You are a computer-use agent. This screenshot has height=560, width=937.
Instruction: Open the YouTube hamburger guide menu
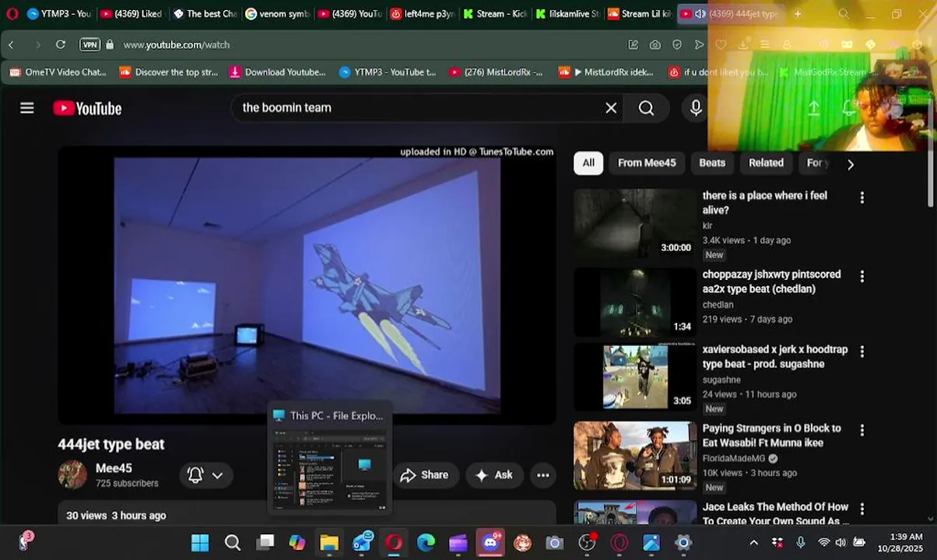(x=27, y=108)
